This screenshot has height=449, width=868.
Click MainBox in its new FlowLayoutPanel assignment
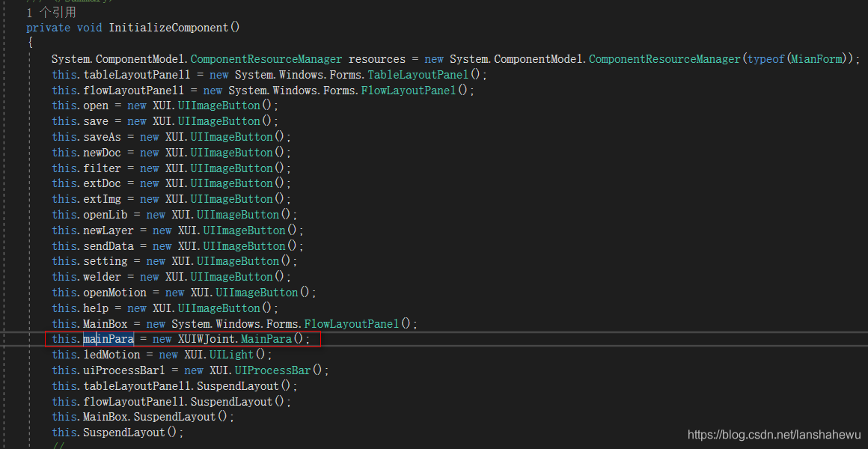coord(106,323)
